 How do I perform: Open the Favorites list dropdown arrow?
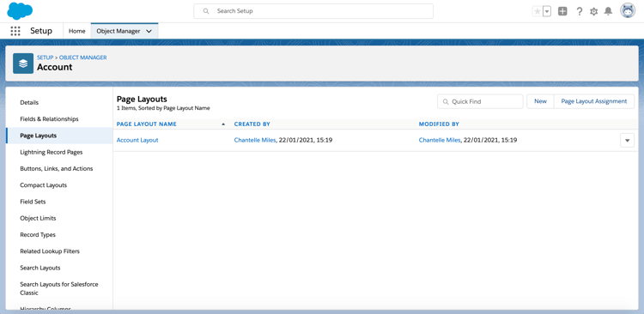coord(547,11)
